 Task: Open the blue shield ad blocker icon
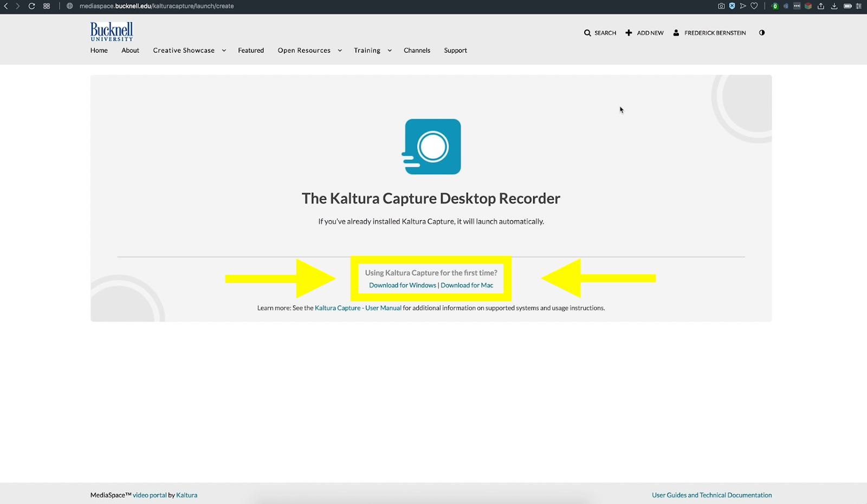(x=732, y=6)
